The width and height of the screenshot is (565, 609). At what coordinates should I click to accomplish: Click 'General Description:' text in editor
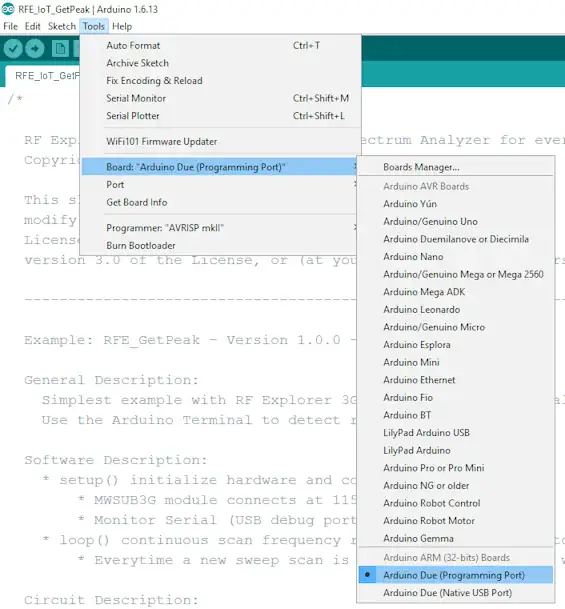coord(111,380)
